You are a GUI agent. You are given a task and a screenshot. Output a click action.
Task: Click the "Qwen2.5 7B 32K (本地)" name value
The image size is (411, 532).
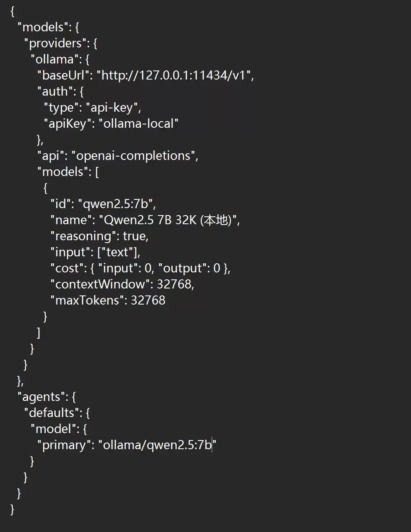tap(168, 220)
